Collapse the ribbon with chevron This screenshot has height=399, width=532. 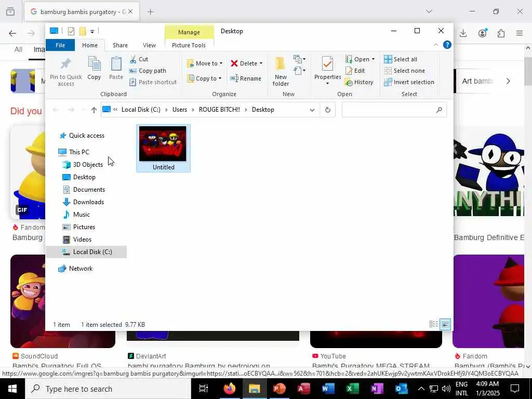436,45
